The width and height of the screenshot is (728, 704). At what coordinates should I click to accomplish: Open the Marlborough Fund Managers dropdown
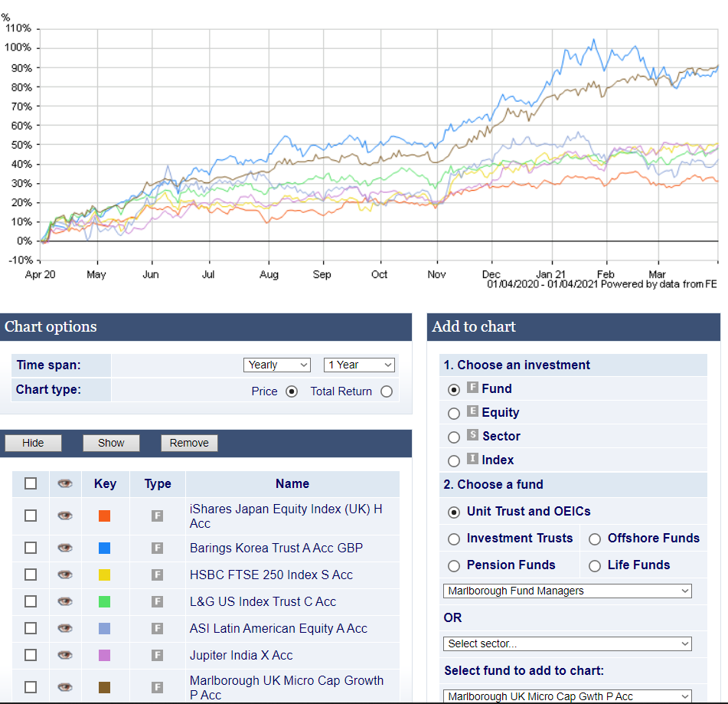click(567, 591)
